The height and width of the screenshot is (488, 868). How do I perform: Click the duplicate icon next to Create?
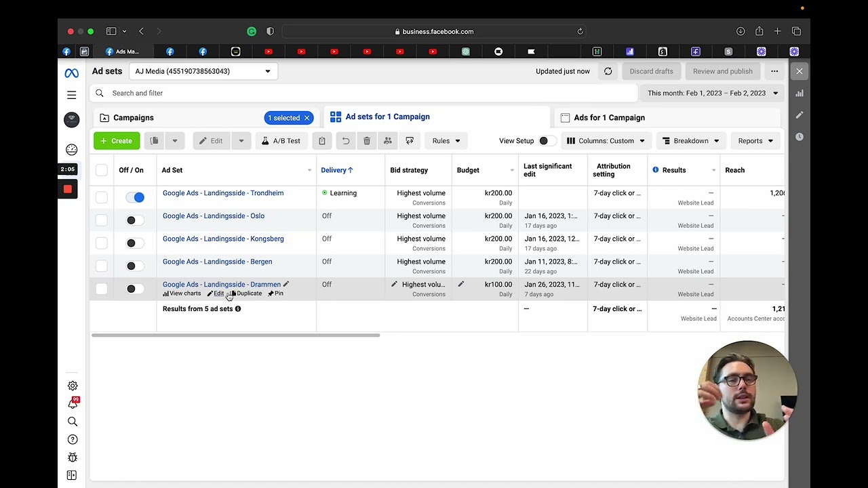pyautogui.click(x=154, y=141)
